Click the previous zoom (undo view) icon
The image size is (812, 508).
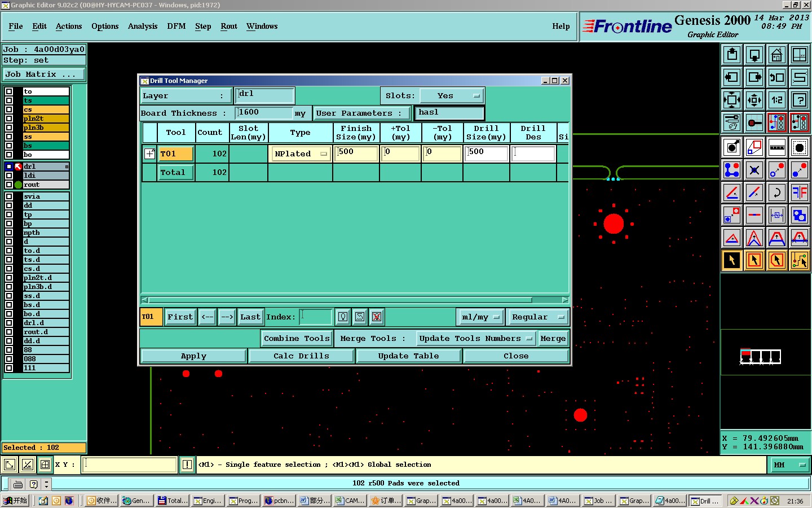coord(776,77)
